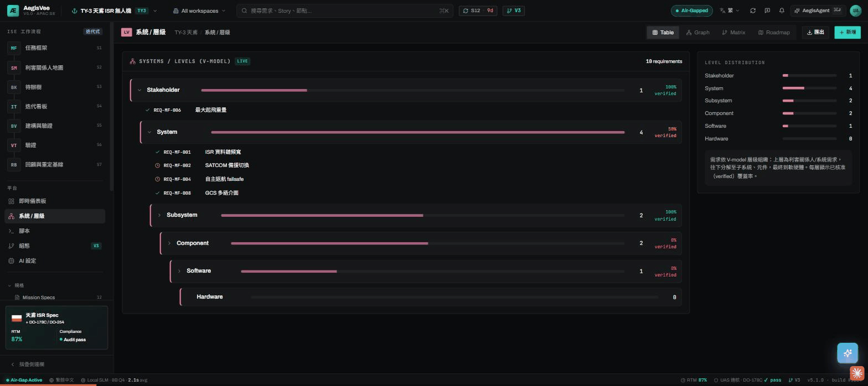This screenshot has width=868, height=386.
Task: Open notifications bell
Action: (x=782, y=11)
